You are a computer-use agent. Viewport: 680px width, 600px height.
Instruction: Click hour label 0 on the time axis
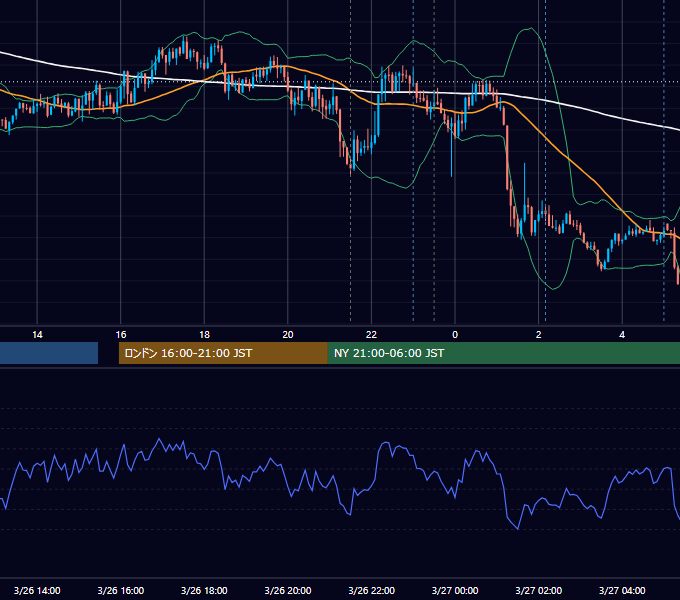(455, 335)
